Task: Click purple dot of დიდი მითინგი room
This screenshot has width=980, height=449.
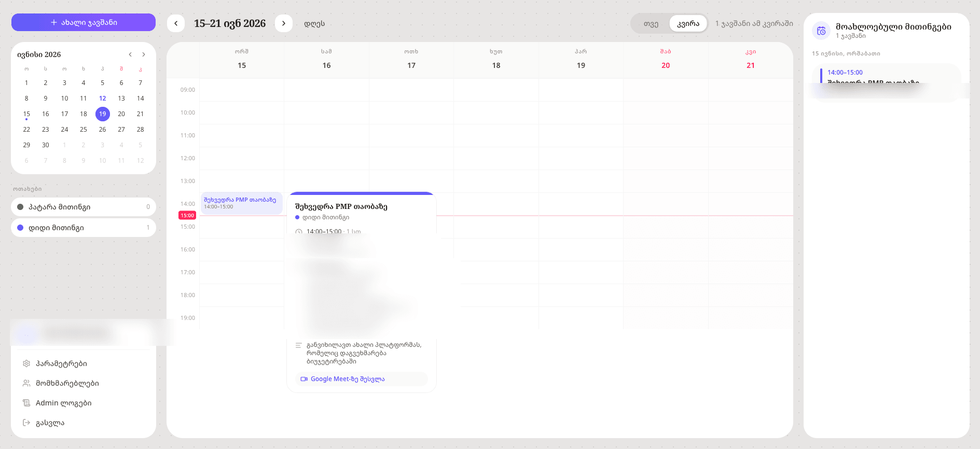Action: (20, 228)
